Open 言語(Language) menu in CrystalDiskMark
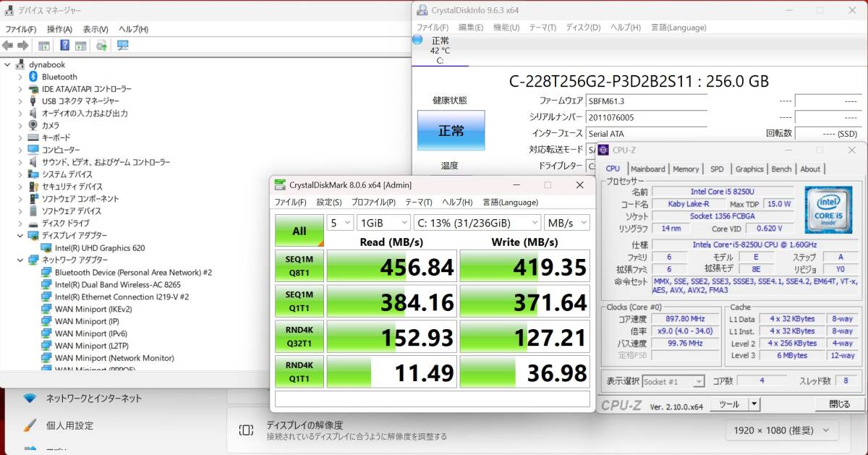The height and width of the screenshot is (455, 868). coord(511,203)
